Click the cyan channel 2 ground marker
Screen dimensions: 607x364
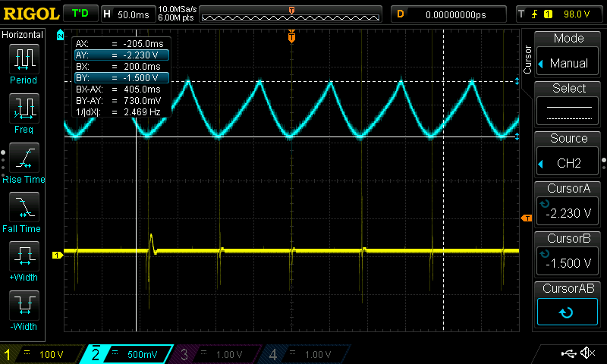[60, 34]
